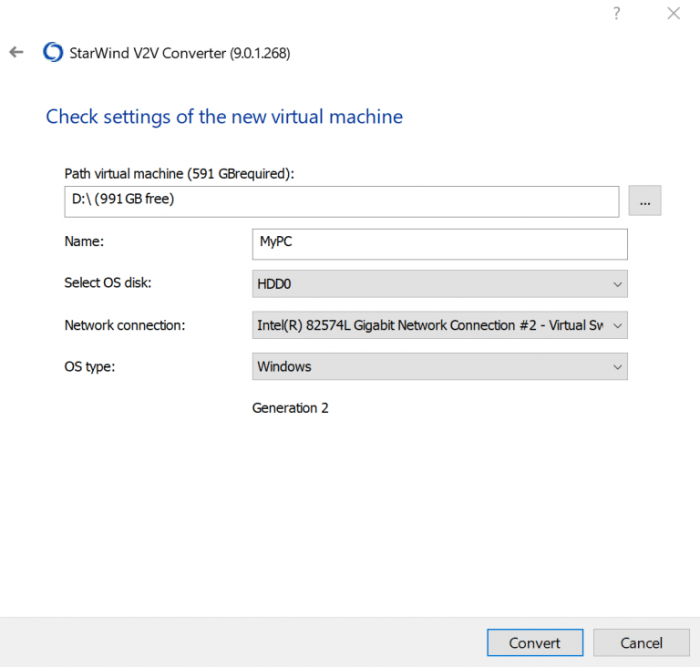
Task: Open the Select OS disk dropdown
Action: click(x=440, y=284)
